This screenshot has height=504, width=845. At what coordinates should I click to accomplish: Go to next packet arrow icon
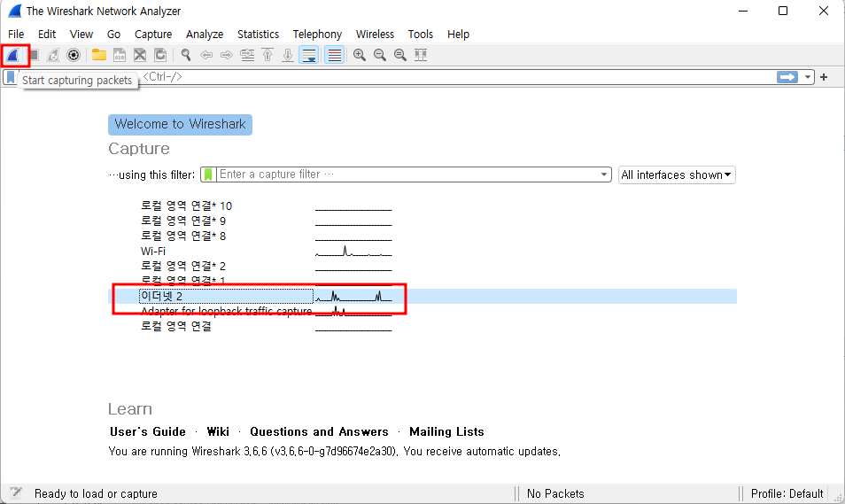pyautogui.click(x=227, y=55)
